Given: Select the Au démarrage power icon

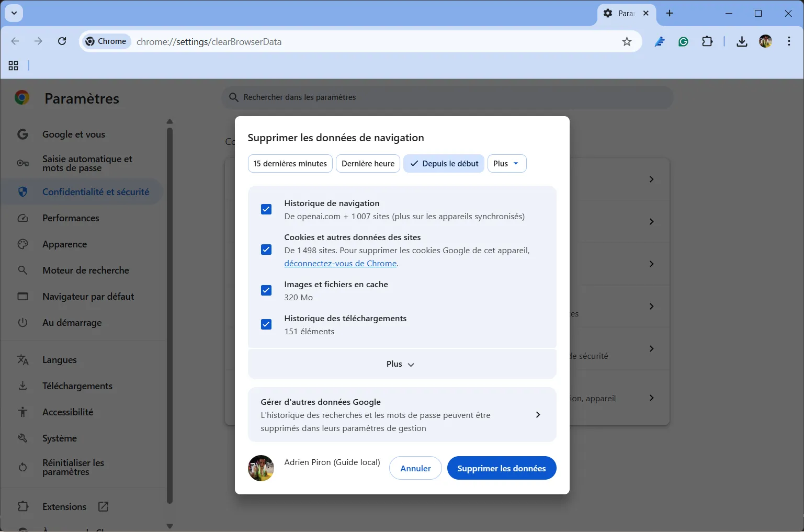Looking at the screenshot, I should (x=23, y=322).
